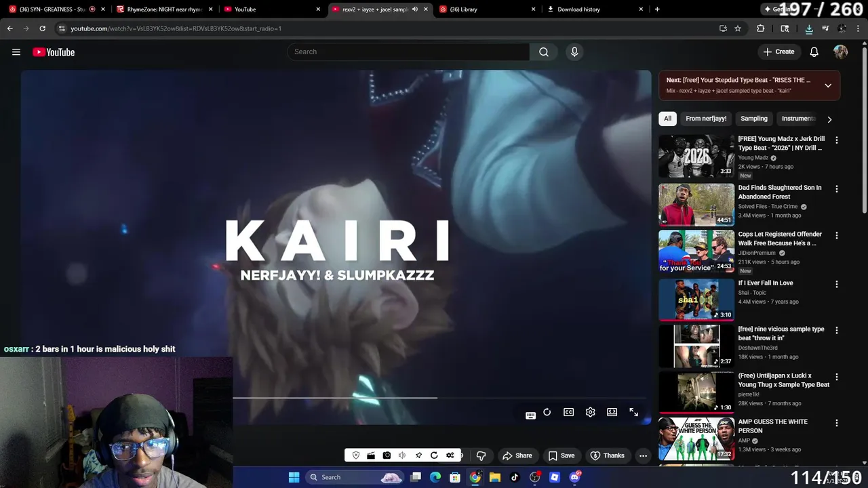Viewport: 868px width, 488px height.
Task: Open the Windows Start menu
Action: (294, 477)
